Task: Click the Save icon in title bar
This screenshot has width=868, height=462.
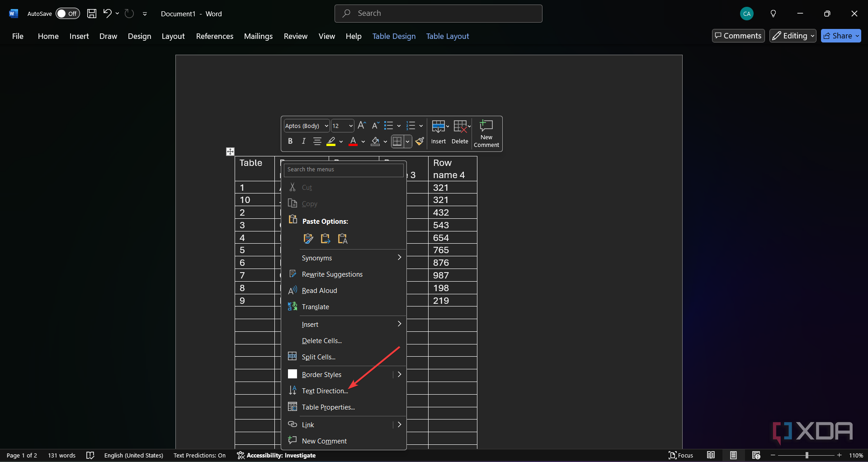Action: (92, 14)
